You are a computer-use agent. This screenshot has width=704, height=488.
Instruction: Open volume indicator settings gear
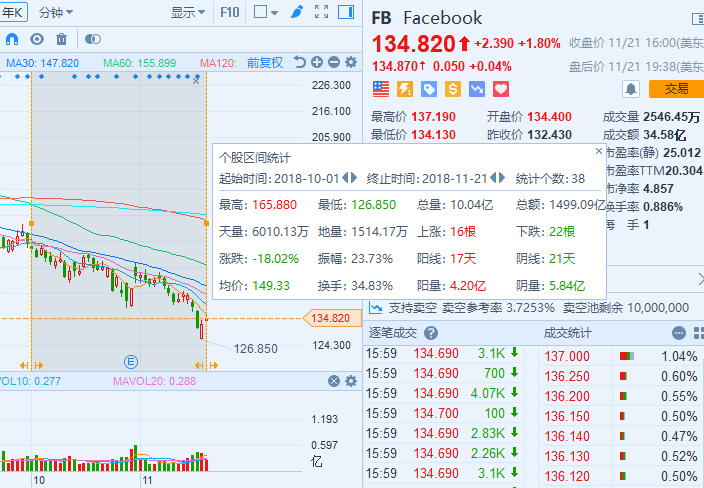pos(351,381)
